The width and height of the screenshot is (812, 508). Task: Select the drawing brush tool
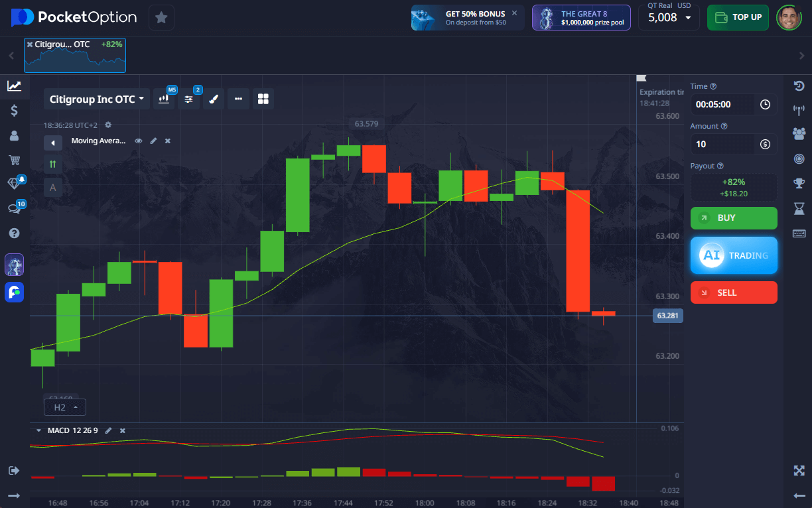tap(213, 99)
